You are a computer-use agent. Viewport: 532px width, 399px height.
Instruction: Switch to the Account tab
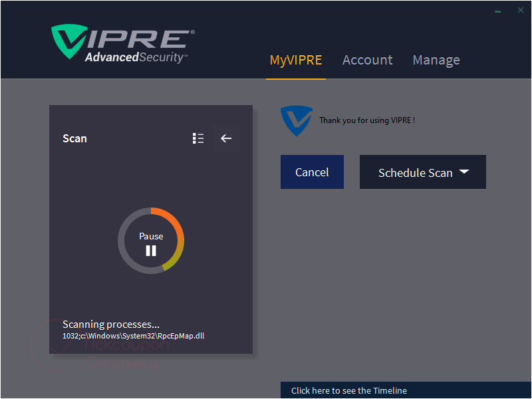[x=367, y=60]
